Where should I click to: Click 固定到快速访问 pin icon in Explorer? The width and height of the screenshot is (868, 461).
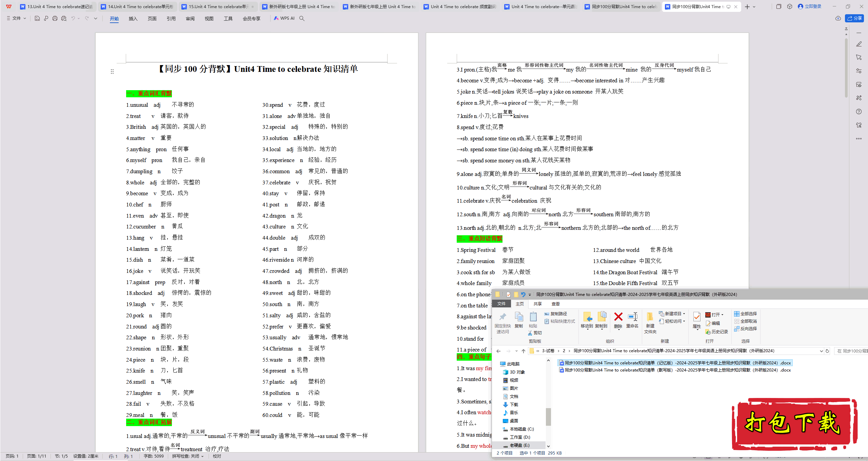(x=503, y=323)
